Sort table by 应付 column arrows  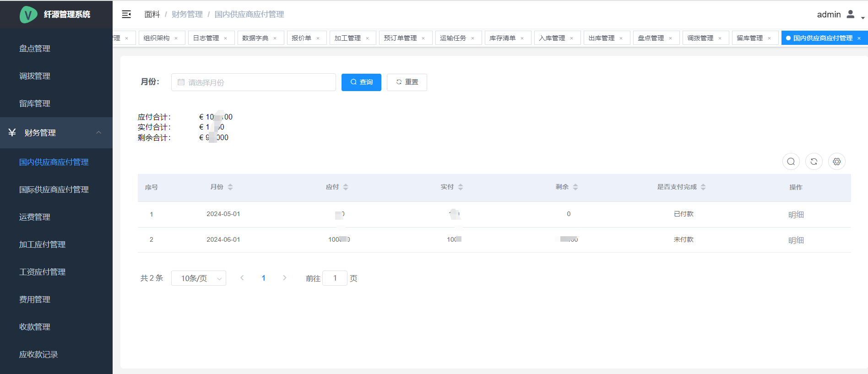(x=346, y=187)
